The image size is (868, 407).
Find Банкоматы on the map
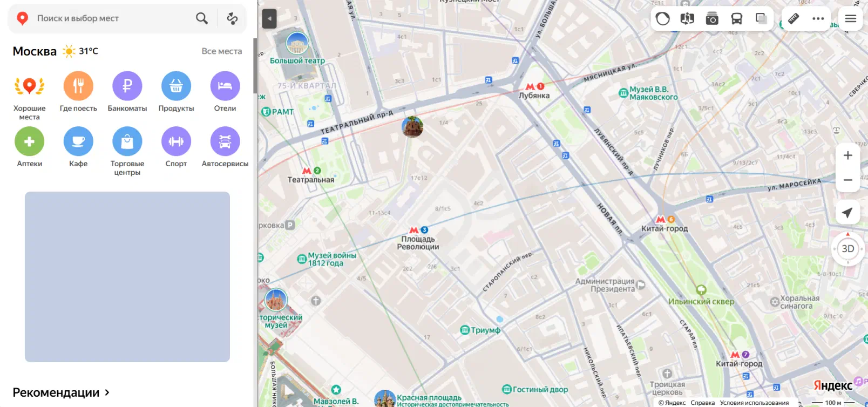[x=127, y=92]
